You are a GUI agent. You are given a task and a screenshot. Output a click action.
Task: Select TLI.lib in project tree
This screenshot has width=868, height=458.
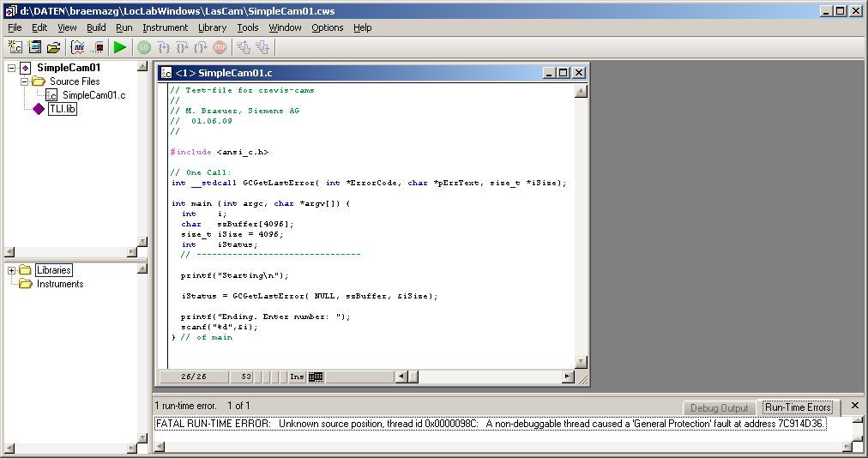coord(62,109)
